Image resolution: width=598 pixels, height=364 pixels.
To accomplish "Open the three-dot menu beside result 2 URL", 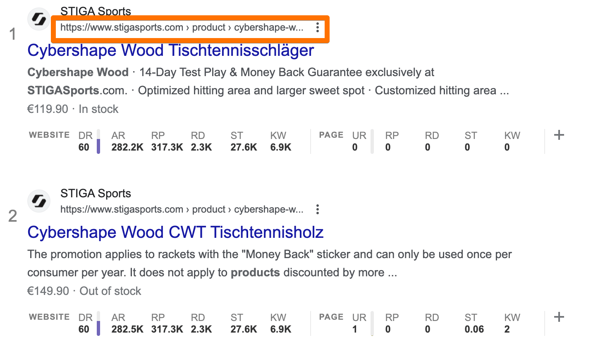I will click(x=318, y=209).
